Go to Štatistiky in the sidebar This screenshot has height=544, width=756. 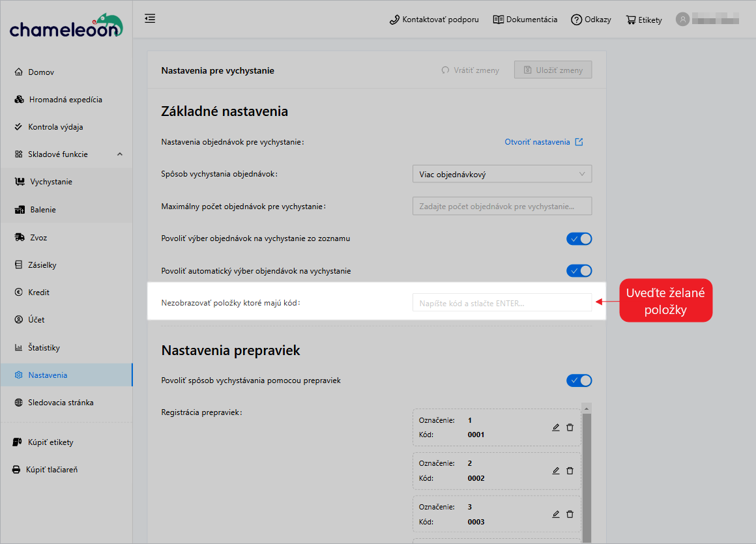(44, 348)
